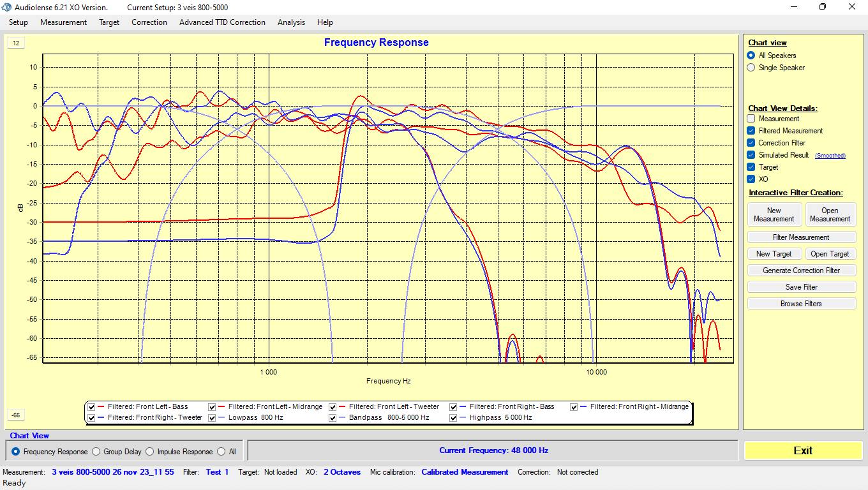Click the Calibrated Measurement status text
Viewport: 868px width, 490px height.
click(x=465, y=472)
